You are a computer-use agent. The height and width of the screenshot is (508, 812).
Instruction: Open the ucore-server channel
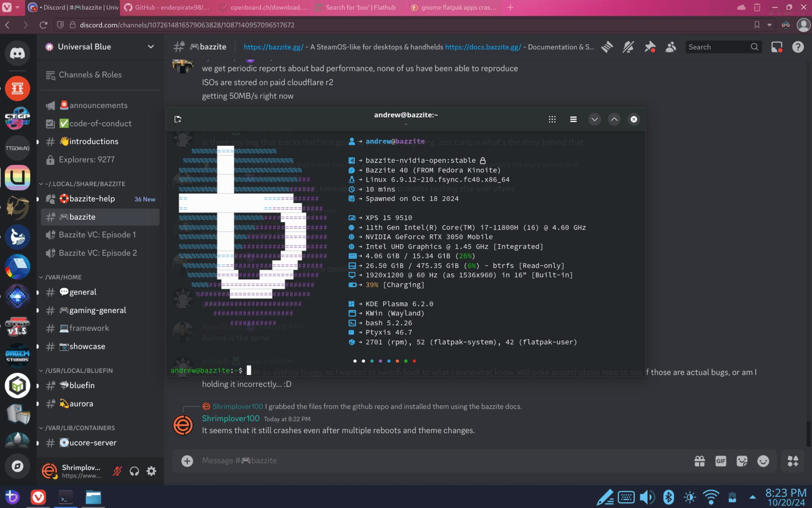click(100, 443)
